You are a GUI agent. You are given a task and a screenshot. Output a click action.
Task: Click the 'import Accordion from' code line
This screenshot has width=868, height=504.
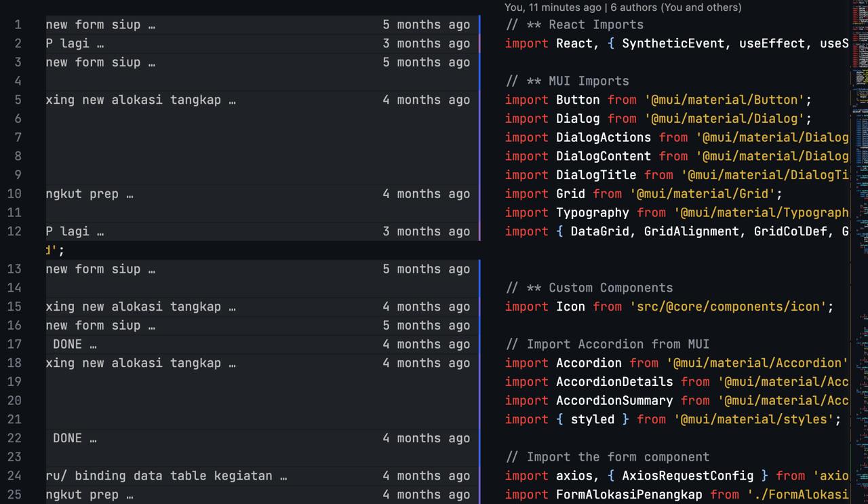[x=677, y=363]
